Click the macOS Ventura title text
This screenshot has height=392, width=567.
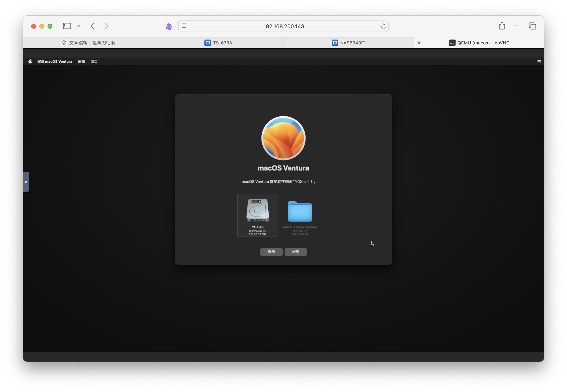coord(283,168)
